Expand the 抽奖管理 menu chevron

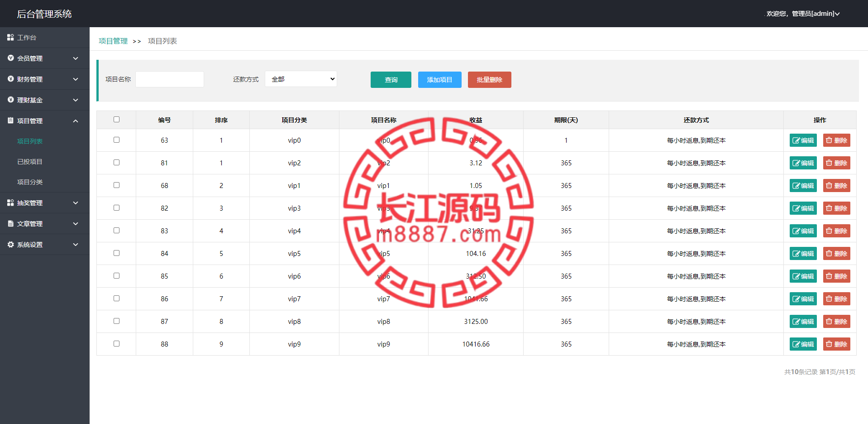76,203
